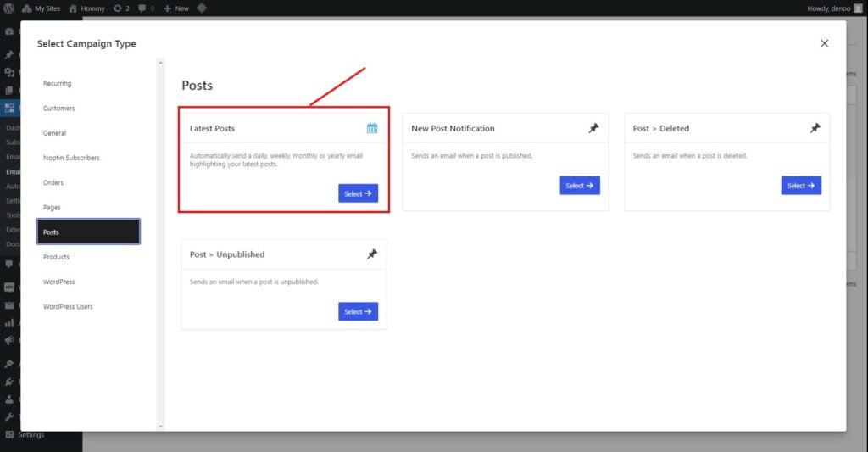Open the comments bubble in admin bar

pos(145,8)
